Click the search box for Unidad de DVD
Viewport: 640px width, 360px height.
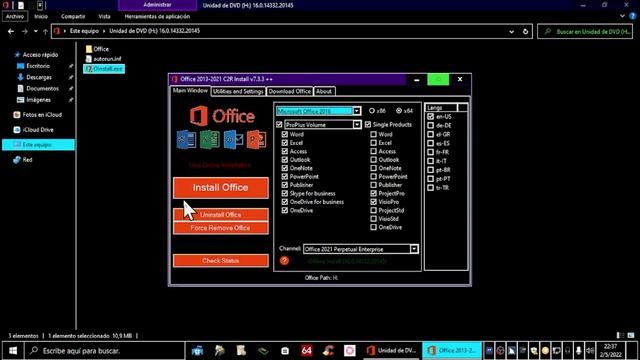585,31
